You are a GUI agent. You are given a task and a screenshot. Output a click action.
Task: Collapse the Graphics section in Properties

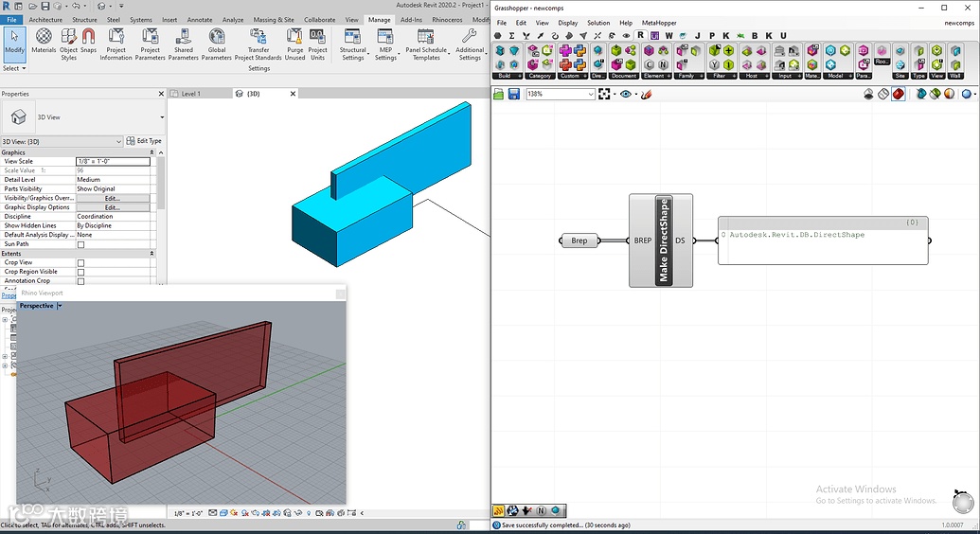click(x=151, y=152)
